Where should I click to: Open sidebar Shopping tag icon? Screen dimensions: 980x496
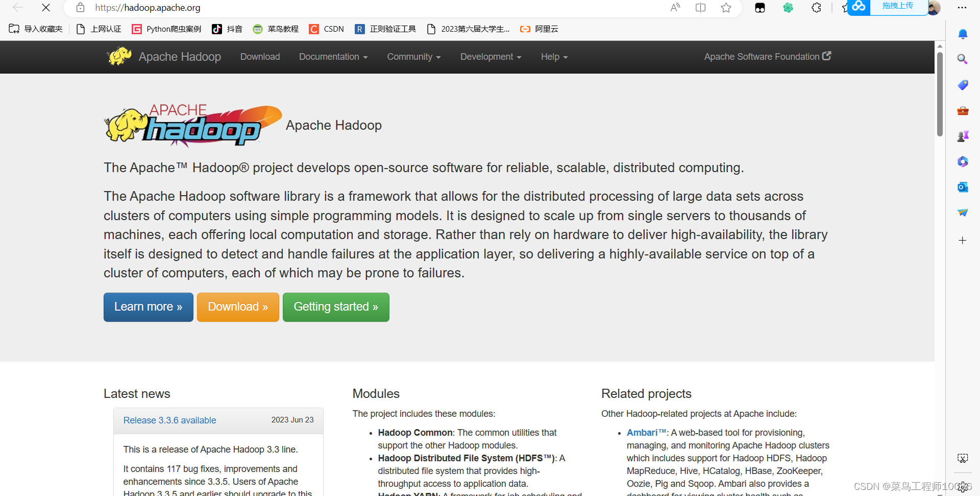tap(963, 85)
